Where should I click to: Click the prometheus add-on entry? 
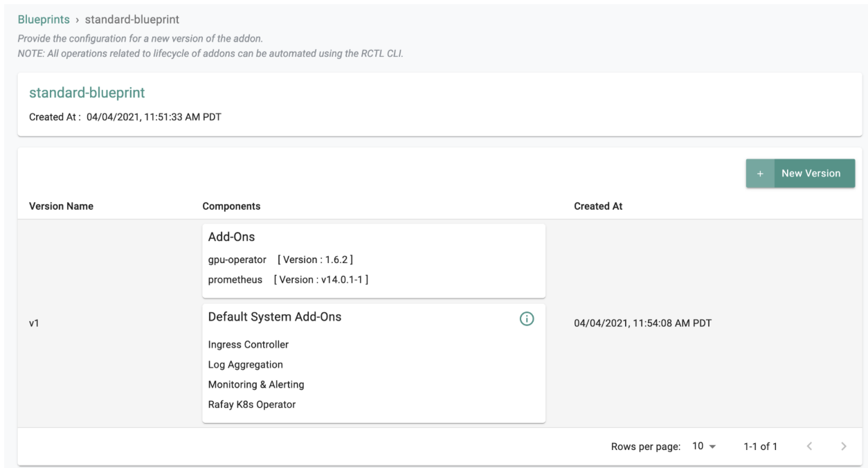click(288, 279)
